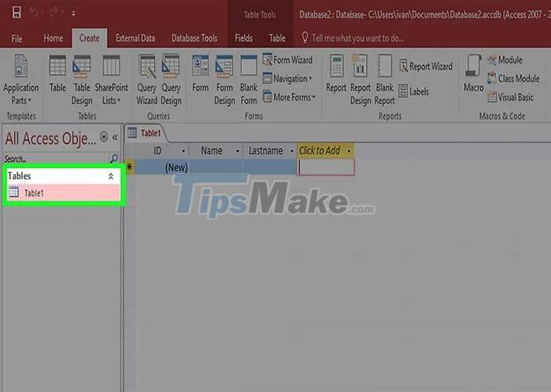Open the All Access Objects navigation menu arrow

click(104, 137)
